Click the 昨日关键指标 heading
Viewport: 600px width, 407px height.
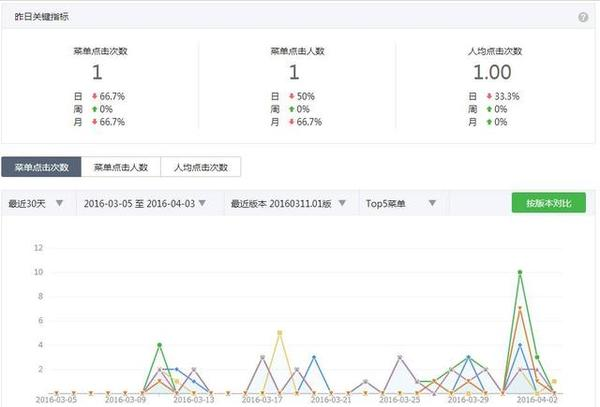(x=42, y=16)
